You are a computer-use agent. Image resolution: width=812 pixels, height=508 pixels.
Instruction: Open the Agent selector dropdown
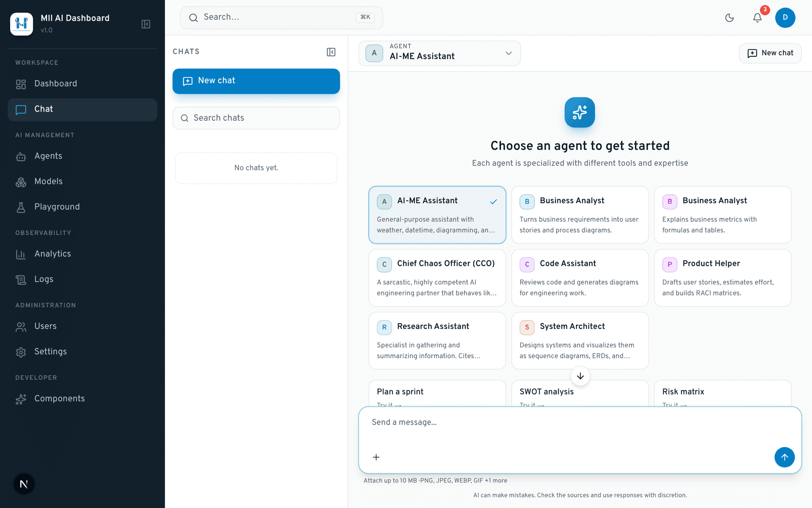[439, 53]
